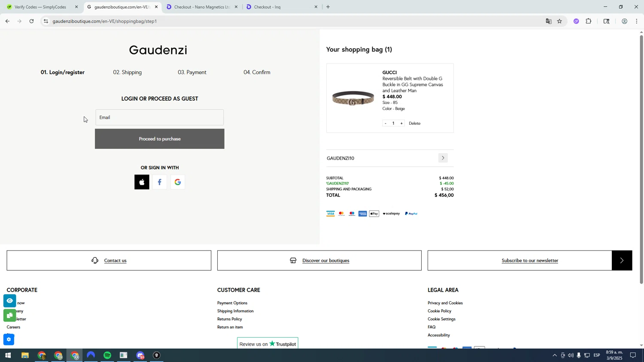Click the green floating widget icon
This screenshot has width=644, height=362.
pyautogui.click(x=9, y=316)
